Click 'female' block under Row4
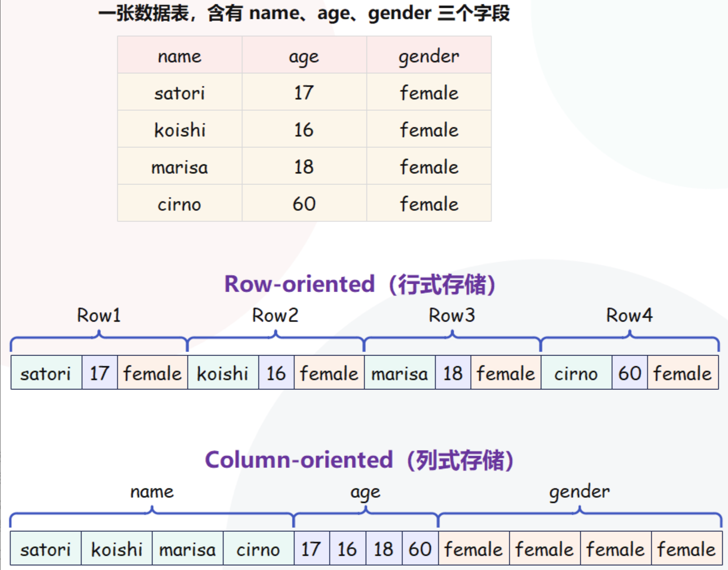Image resolution: width=728 pixels, height=570 pixels. (x=683, y=373)
